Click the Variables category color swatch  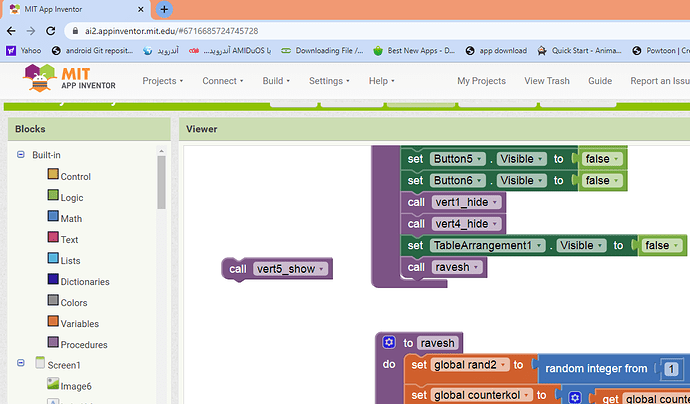point(53,323)
